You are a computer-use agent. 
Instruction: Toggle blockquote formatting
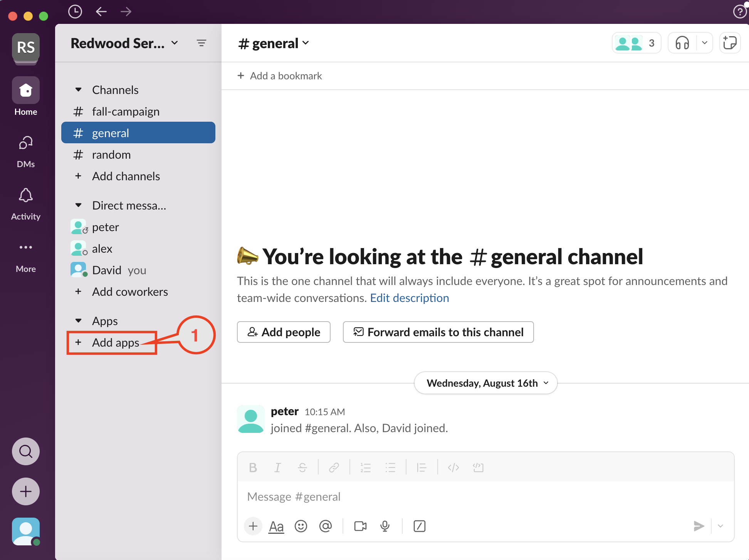pyautogui.click(x=422, y=468)
